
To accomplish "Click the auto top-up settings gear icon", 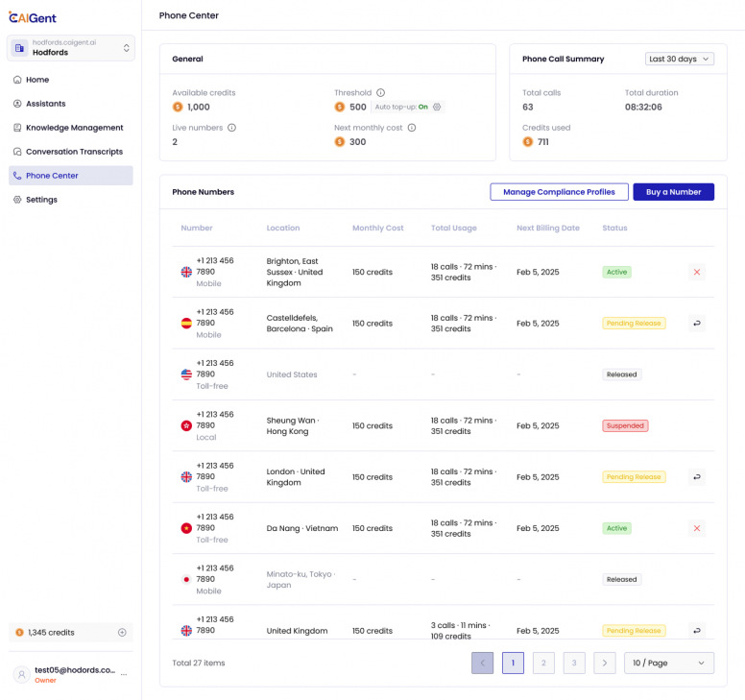I will pos(438,107).
